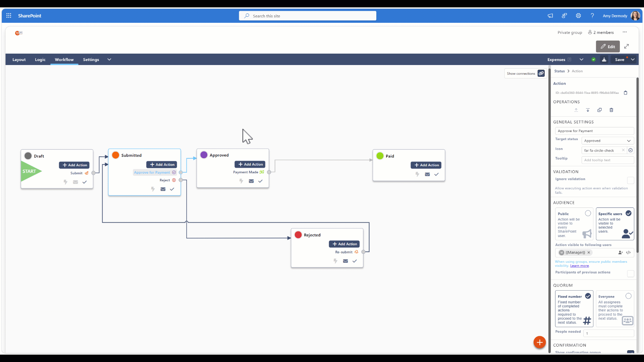Click the move down arrow under Operations

588,110
